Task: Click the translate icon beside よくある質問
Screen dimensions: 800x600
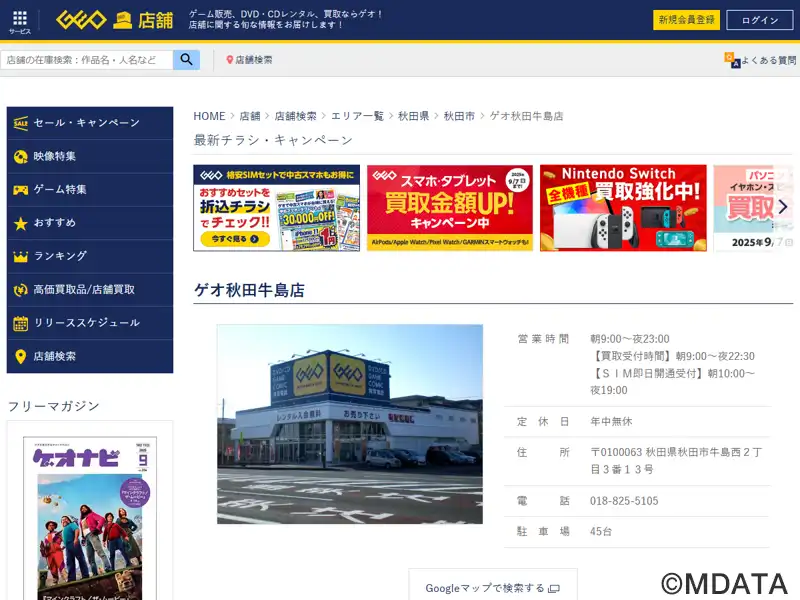Action: click(732, 60)
